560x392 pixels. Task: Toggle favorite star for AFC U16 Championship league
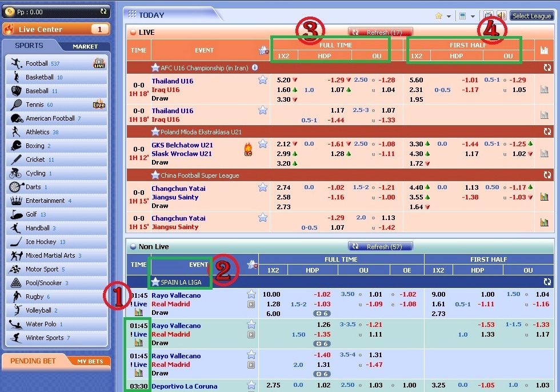(155, 67)
